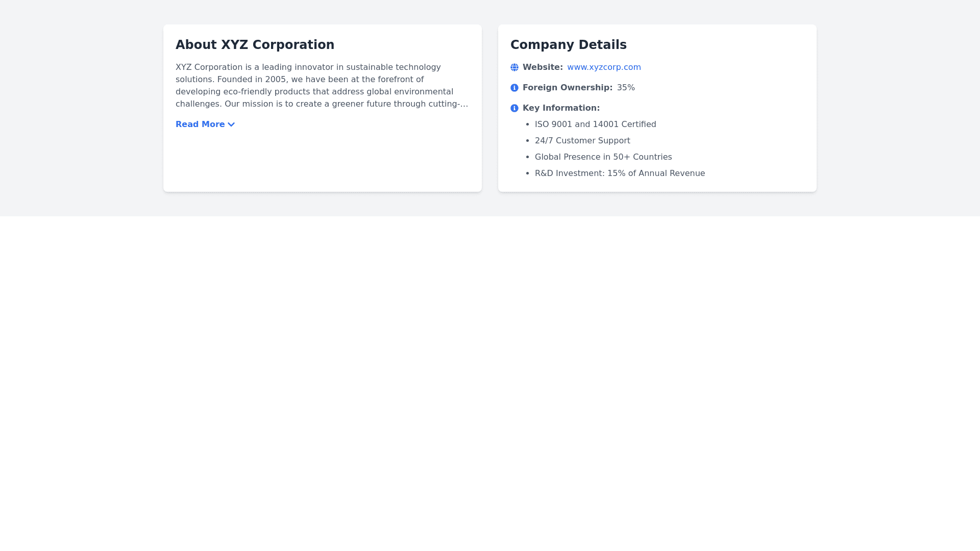This screenshot has height=551, width=980.
Task: Click Global Presence in 50+ Countries item
Action: [603, 157]
